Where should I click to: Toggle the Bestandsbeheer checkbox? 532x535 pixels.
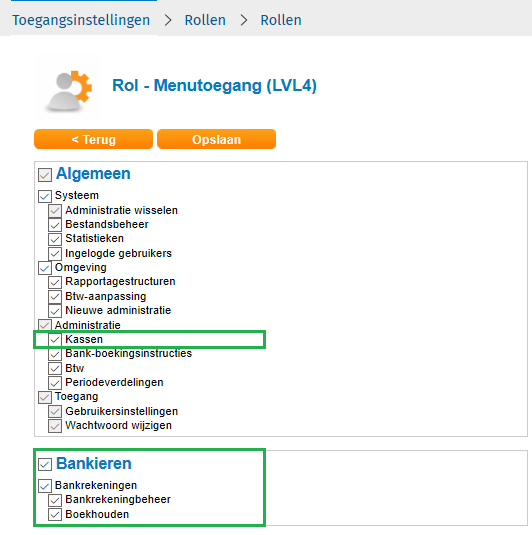(x=55, y=225)
